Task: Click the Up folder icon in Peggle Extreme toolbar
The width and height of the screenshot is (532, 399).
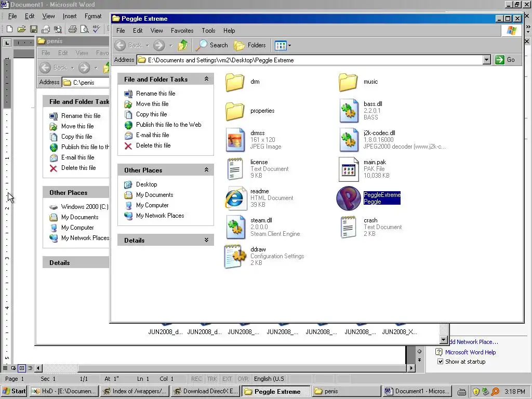Action: coord(183,45)
